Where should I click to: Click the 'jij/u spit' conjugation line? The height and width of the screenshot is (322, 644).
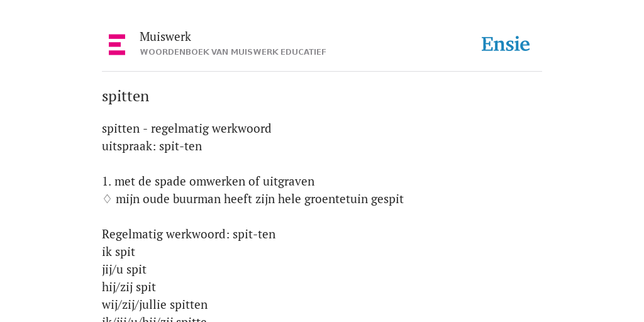pos(124,270)
